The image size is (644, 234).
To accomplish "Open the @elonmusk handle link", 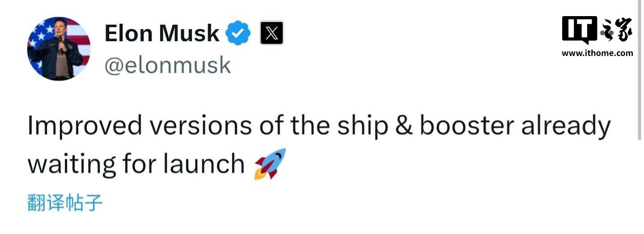I will (168, 65).
